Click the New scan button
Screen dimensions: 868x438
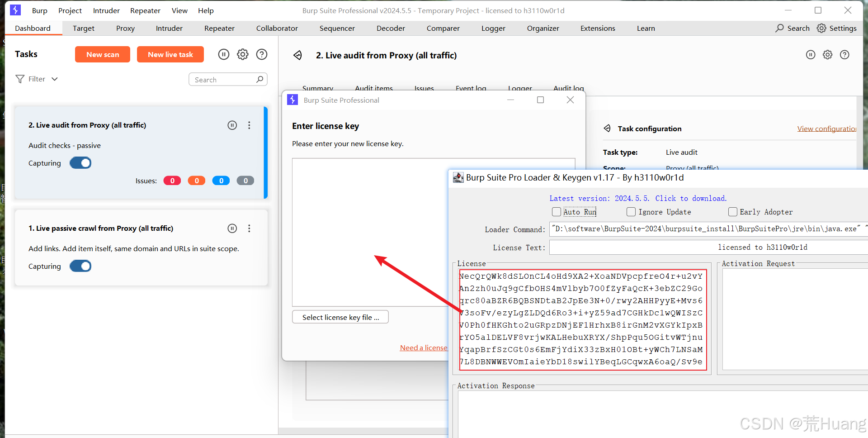[x=103, y=54]
